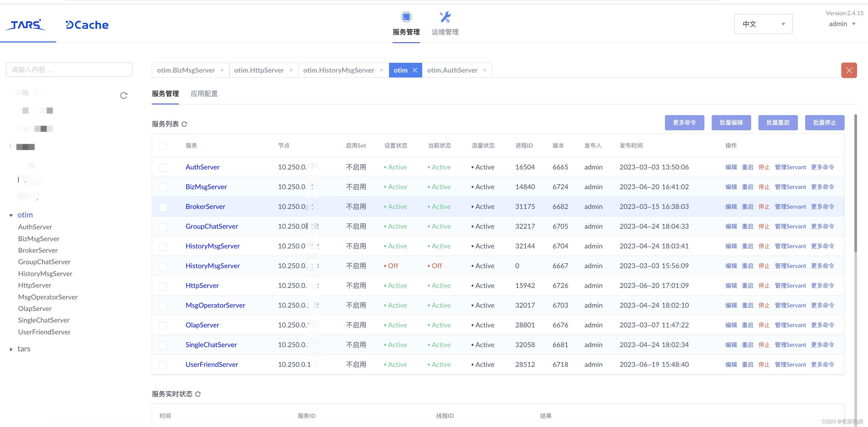Click the blue 更多命令 button above the table
The width and height of the screenshot is (868, 427).
(684, 122)
